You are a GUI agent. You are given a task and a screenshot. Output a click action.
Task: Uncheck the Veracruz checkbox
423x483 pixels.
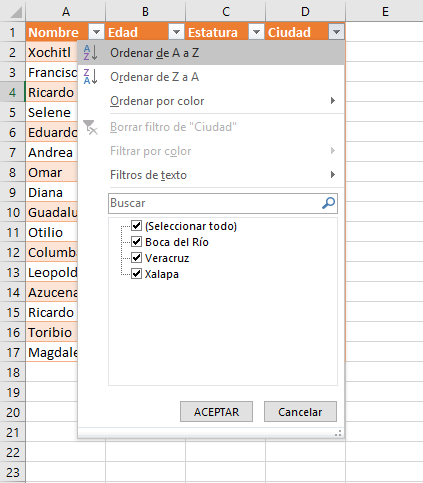point(136,258)
